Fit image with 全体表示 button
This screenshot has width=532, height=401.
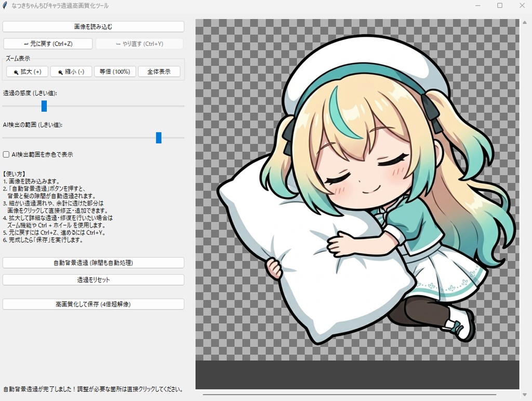click(x=159, y=72)
